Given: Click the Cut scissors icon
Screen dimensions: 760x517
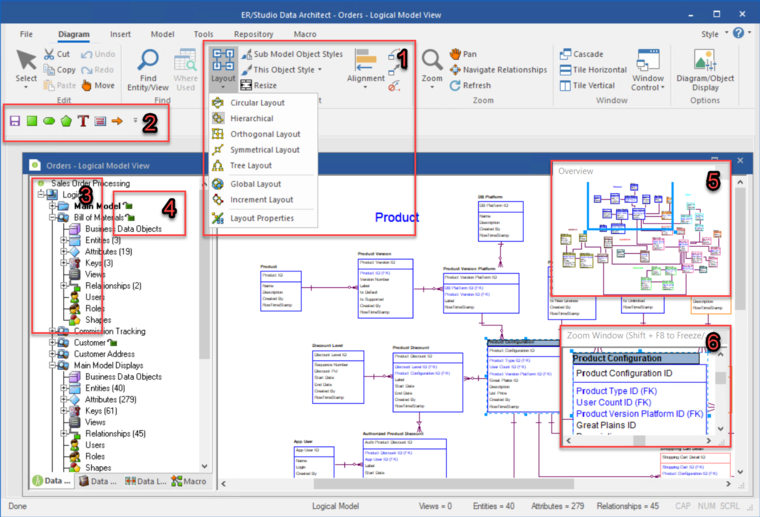Looking at the screenshot, I should point(49,54).
